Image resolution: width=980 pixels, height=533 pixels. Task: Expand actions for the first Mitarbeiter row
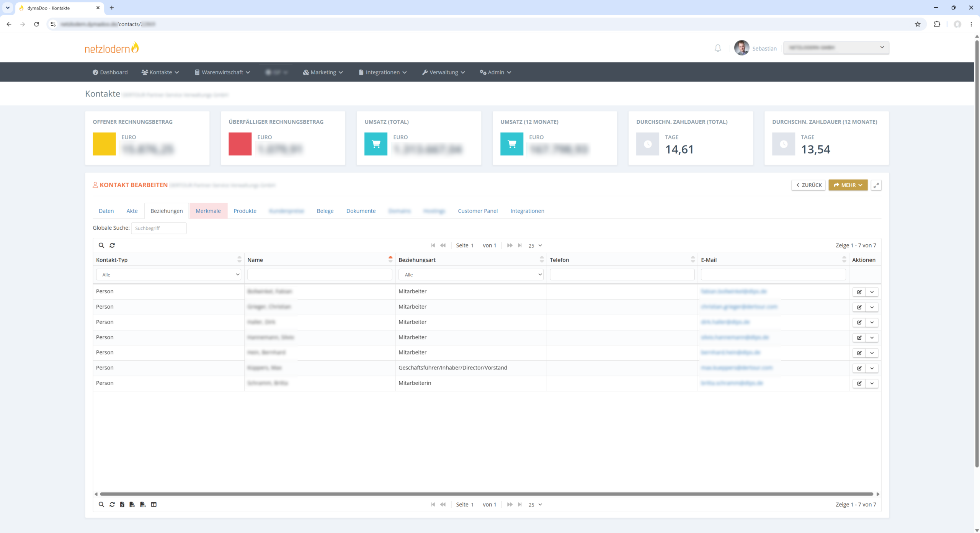pos(872,292)
